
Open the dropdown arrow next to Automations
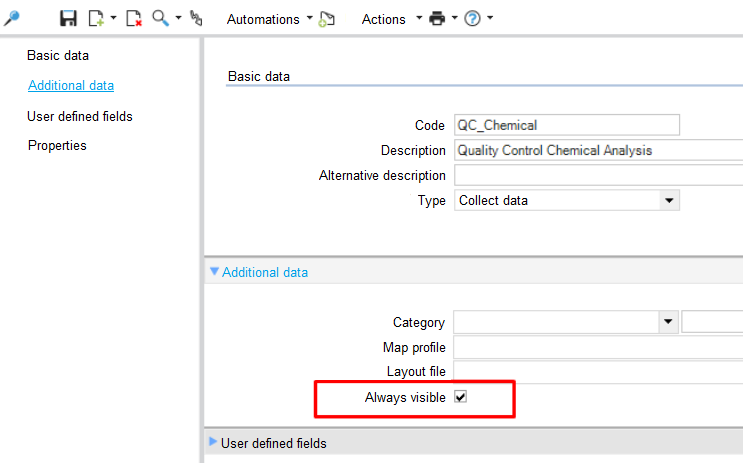pos(309,18)
